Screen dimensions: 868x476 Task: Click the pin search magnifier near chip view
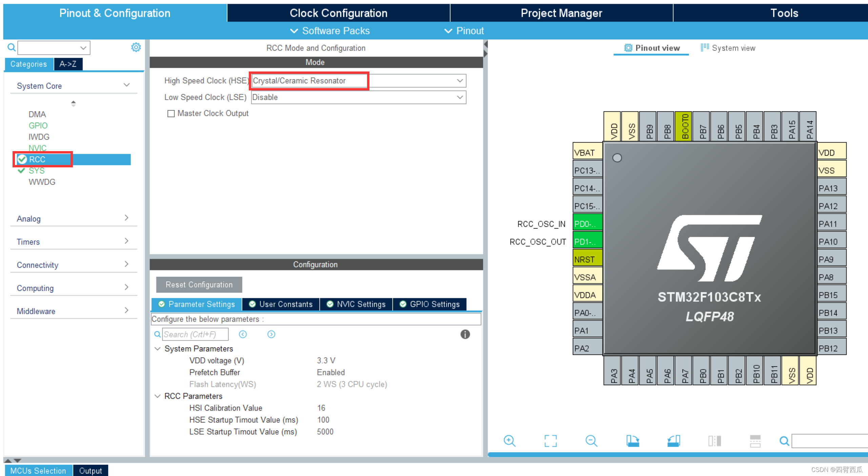coord(784,441)
